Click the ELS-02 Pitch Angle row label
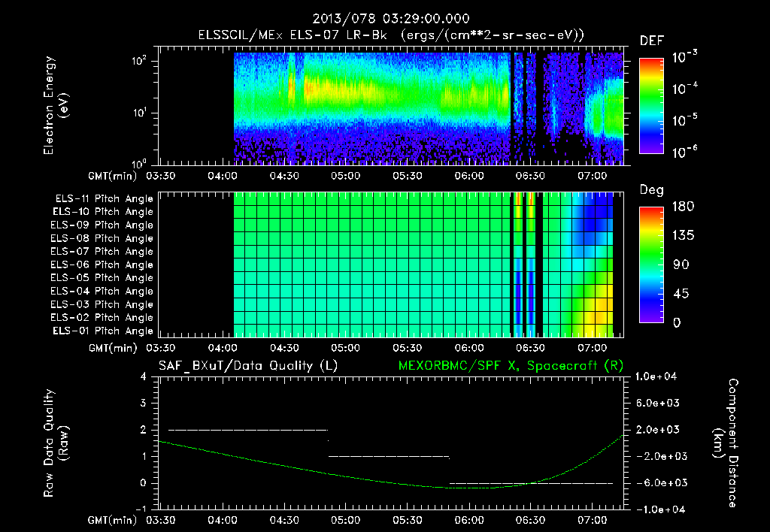This screenshot has height=532, width=770. point(102,318)
